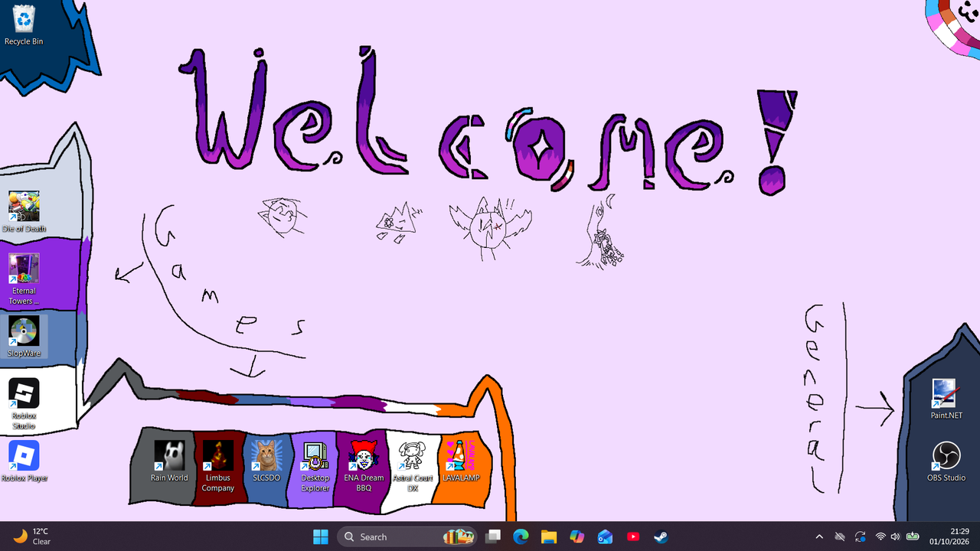
Task: Select the Limbus Company shortcut icon
Action: (218, 466)
